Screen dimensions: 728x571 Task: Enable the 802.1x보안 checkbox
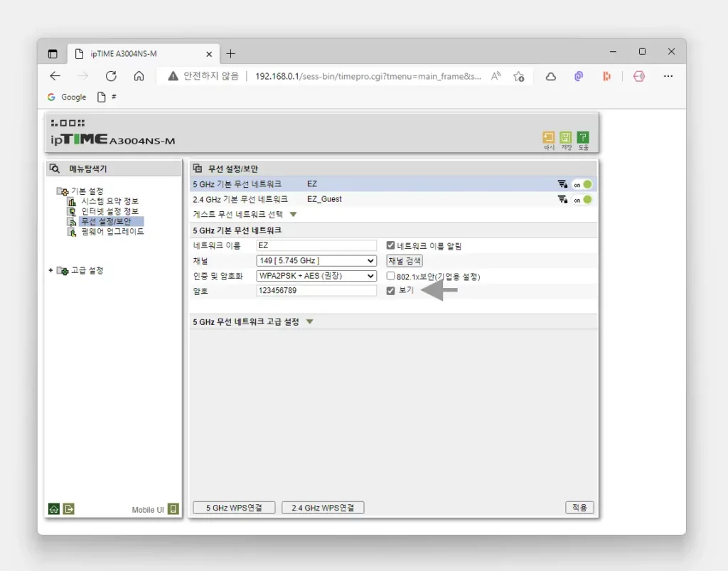tap(390, 276)
